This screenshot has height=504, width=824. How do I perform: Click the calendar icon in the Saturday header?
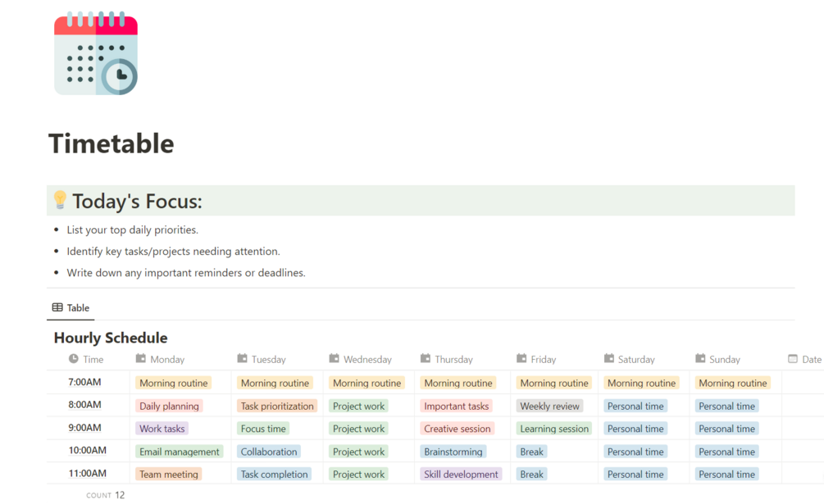point(608,359)
